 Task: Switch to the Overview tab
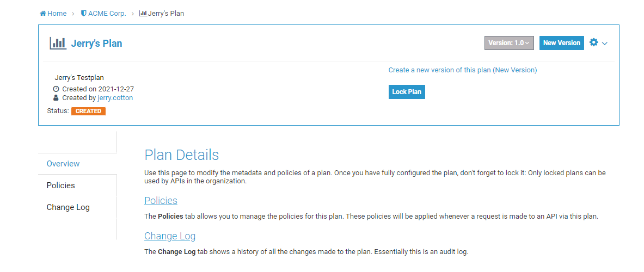63,164
